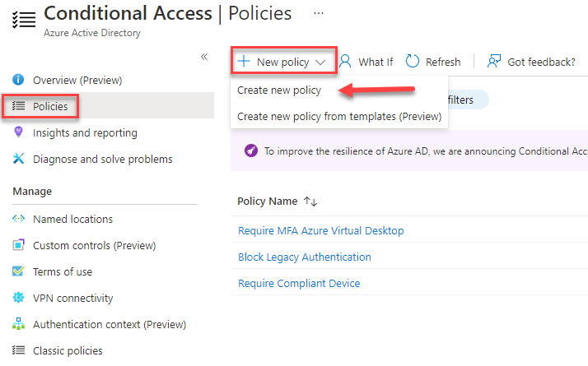Image resolution: width=588 pixels, height=366 pixels.
Task: Click the plus icon on New policy
Action: pyautogui.click(x=244, y=61)
